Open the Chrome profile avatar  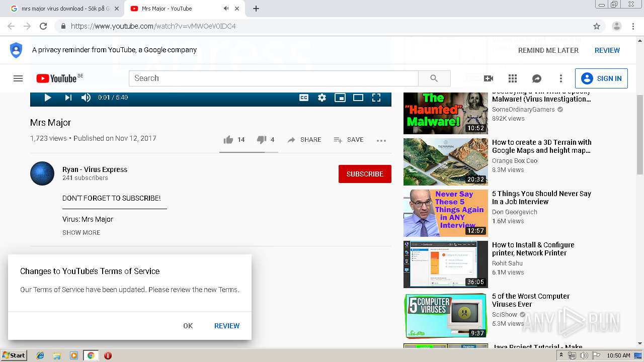tap(617, 26)
